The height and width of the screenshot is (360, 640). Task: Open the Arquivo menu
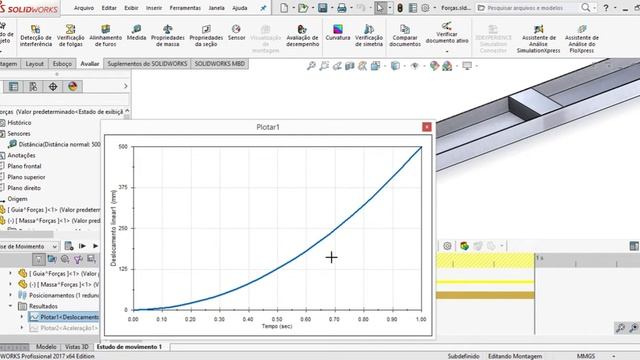click(84, 8)
